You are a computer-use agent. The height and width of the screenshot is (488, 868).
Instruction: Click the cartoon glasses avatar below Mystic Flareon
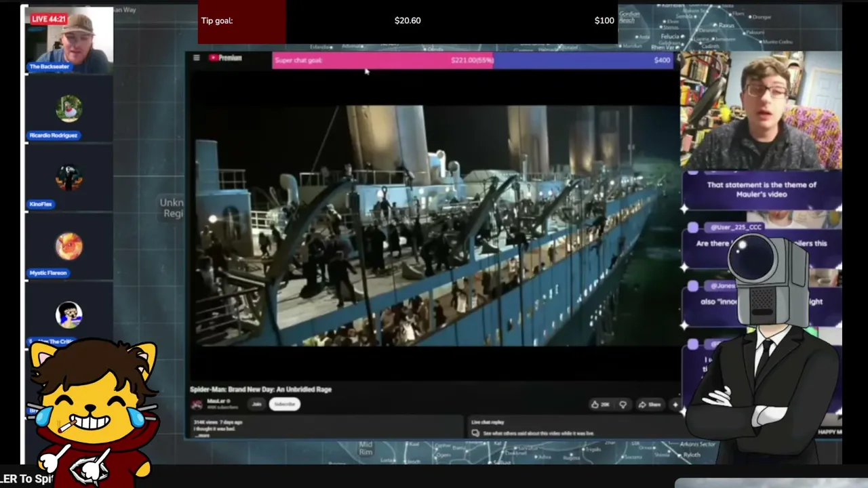[x=68, y=315]
